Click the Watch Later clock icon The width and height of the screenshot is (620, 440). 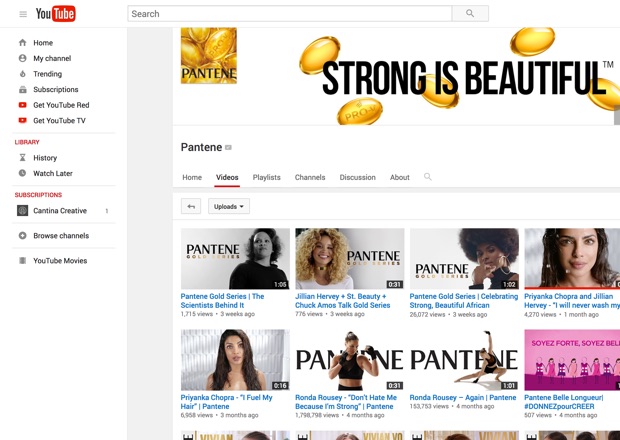23,173
